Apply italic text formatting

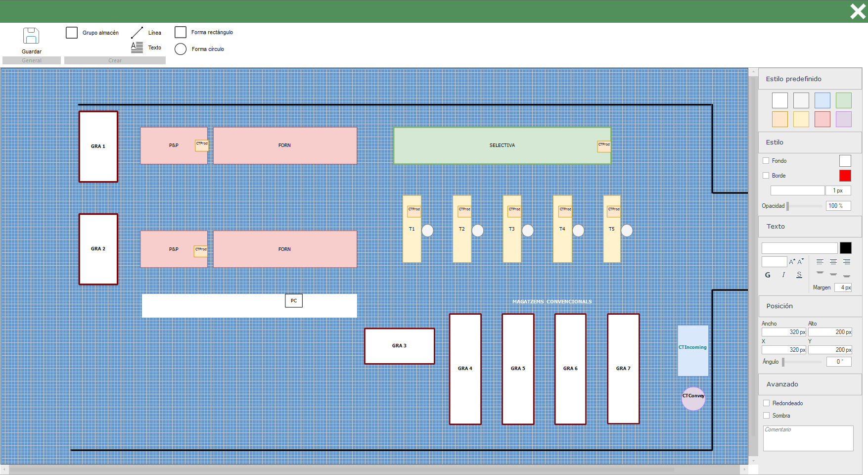[783, 275]
